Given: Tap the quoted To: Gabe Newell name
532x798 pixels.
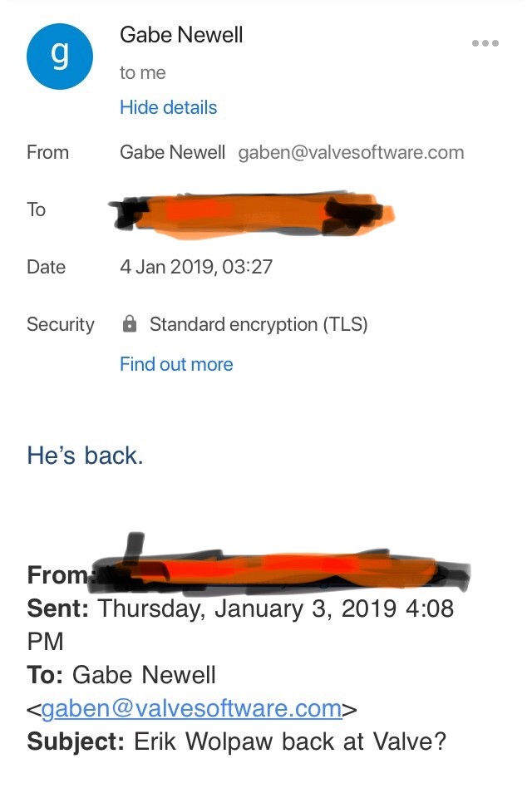Looking at the screenshot, I should pos(144,675).
